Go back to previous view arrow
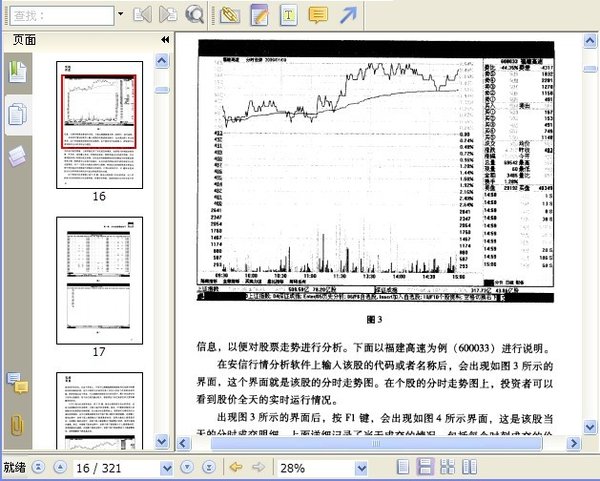600x481 pixels. 236,467
